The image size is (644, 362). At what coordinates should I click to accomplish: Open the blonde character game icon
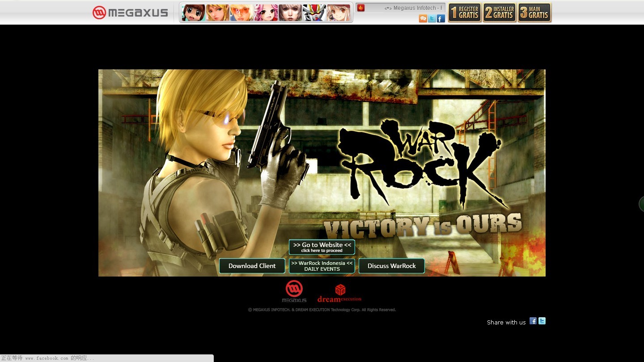tap(218, 13)
